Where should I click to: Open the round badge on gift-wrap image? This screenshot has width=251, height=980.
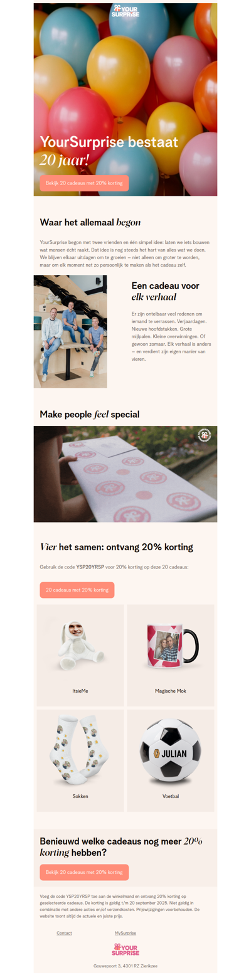[x=204, y=435]
